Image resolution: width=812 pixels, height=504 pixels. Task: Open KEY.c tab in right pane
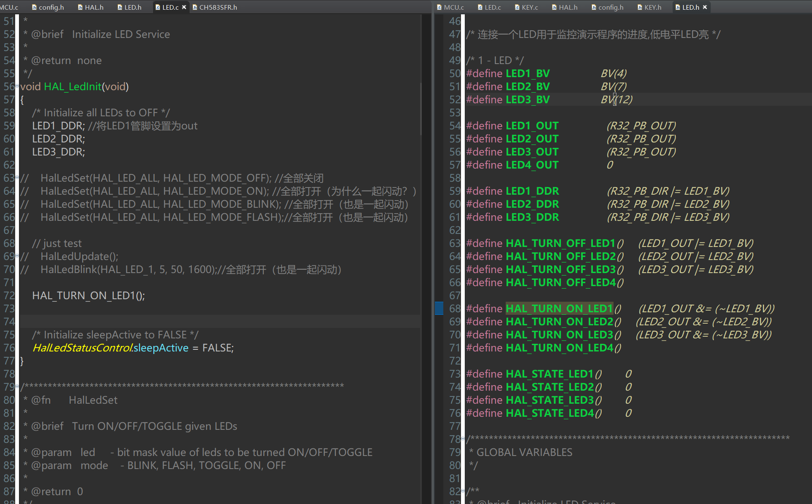pos(526,7)
